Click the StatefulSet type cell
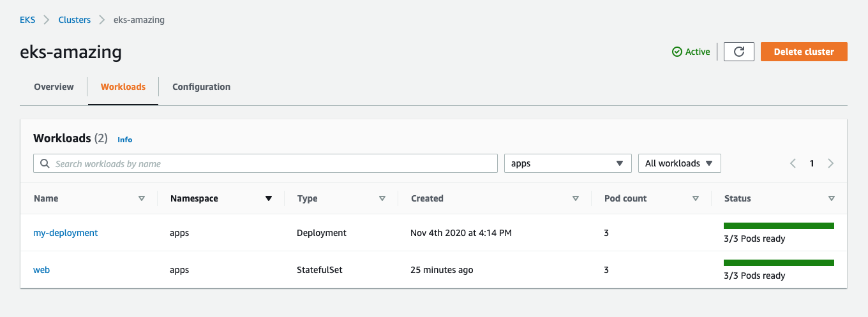This screenshot has height=317, width=868. pos(320,270)
